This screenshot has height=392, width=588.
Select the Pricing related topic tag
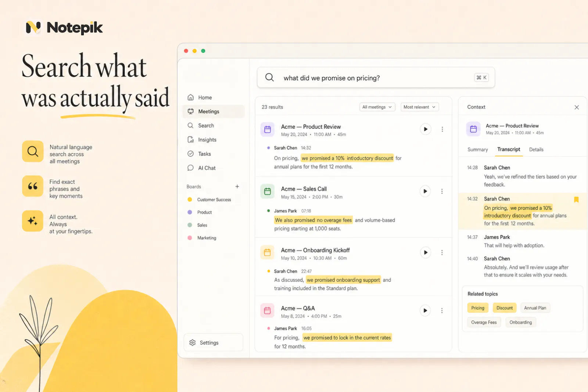coord(478,308)
